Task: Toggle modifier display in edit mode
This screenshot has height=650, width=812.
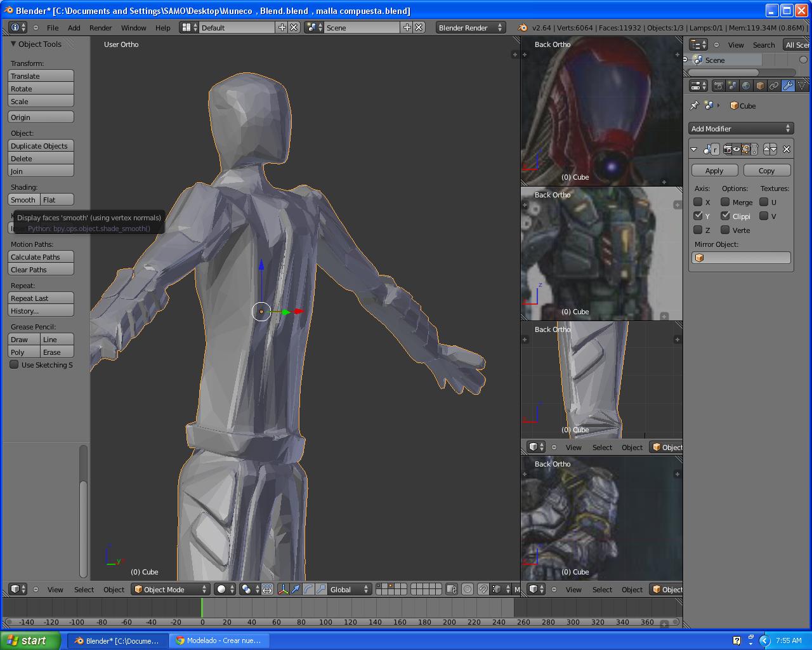Action: [x=745, y=149]
